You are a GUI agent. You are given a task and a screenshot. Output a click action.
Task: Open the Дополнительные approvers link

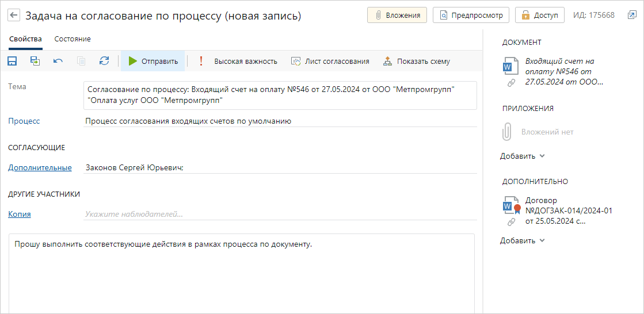click(40, 168)
